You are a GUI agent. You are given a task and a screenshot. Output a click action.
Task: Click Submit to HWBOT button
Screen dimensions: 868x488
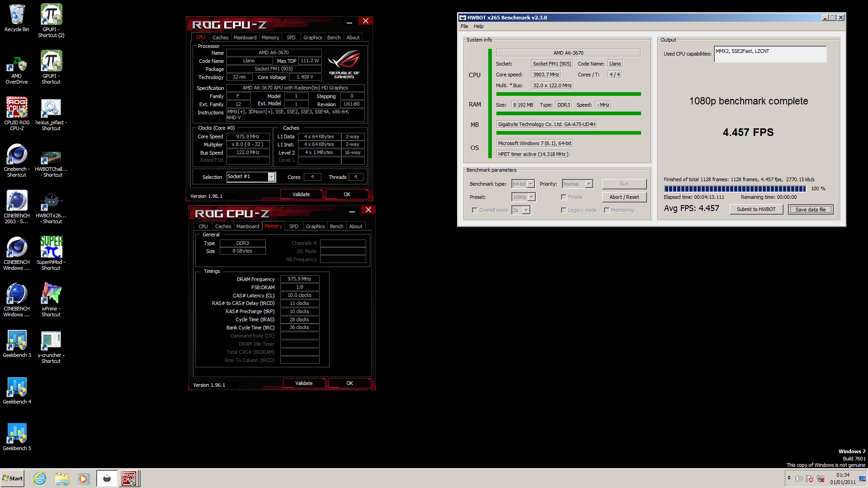pos(756,209)
